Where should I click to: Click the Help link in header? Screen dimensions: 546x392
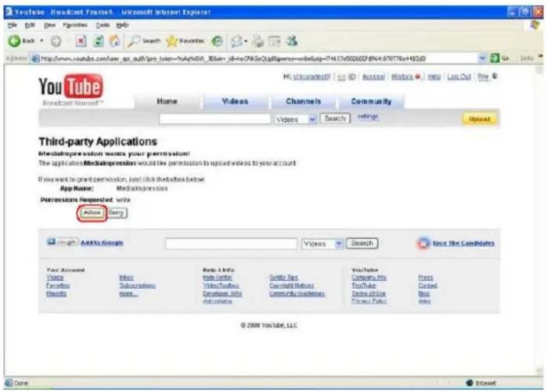tap(434, 77)
